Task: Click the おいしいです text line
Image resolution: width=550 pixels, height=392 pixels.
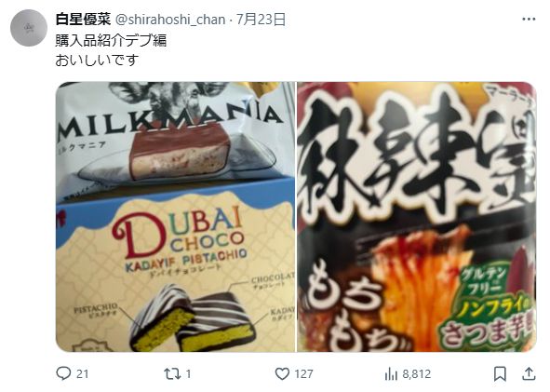Action: [x=97, y=60]
